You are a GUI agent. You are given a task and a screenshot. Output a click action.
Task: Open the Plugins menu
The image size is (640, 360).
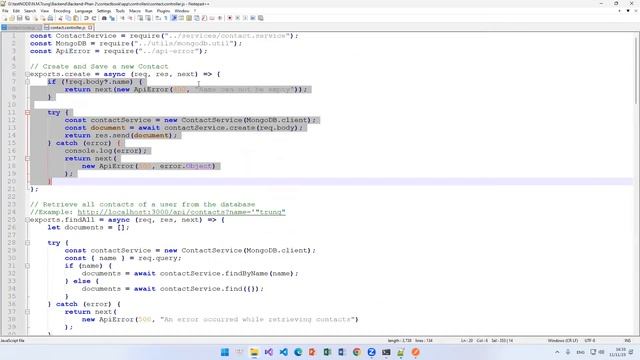(163, 11)
